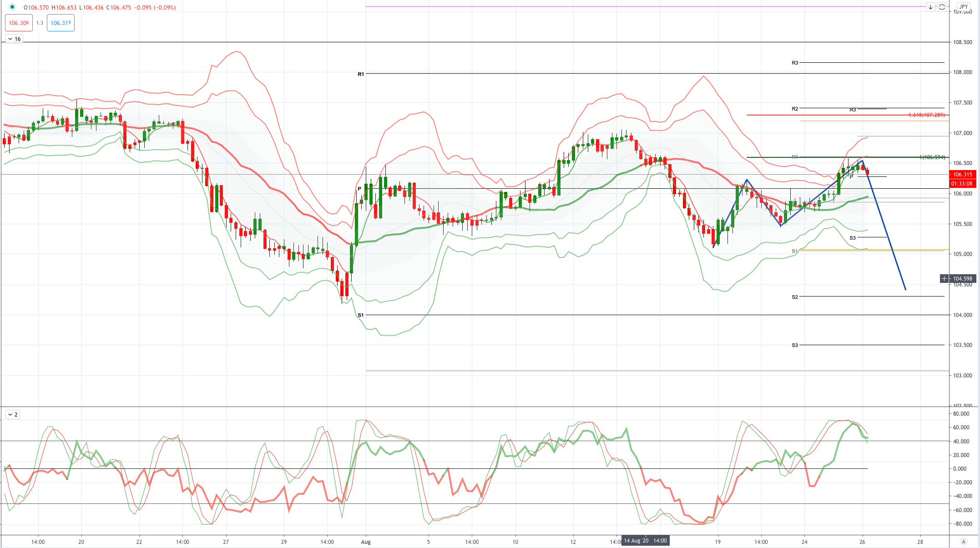Screen dimensions: 980x548
Task: Select the 1.618(107.289) Fibonacci level line
Action: coord(926,115)
